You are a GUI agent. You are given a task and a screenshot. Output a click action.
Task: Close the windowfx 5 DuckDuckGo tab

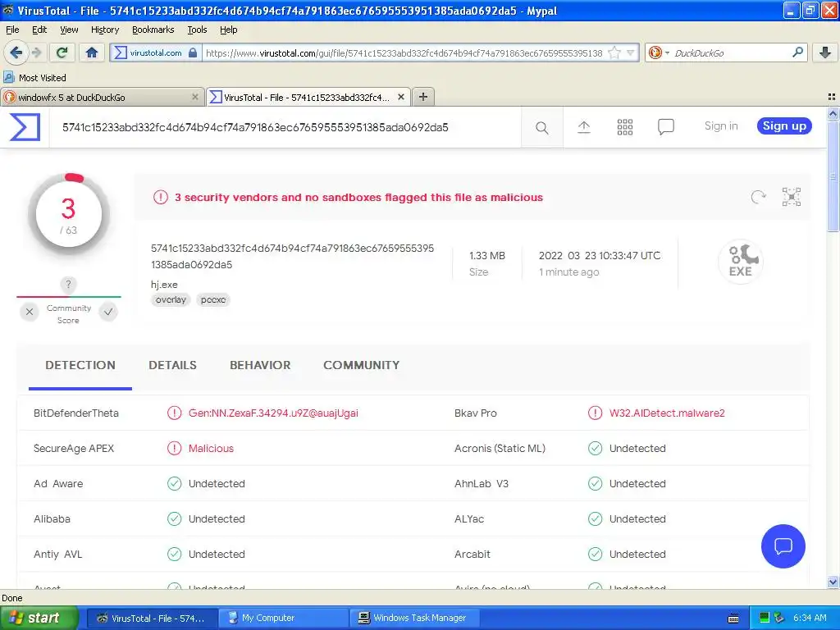pyautogui.click(x=195, y=97)
